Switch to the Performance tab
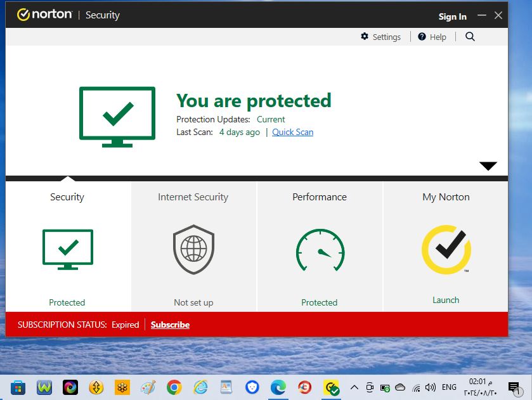 pyautogui.click(x=320, y=247)
